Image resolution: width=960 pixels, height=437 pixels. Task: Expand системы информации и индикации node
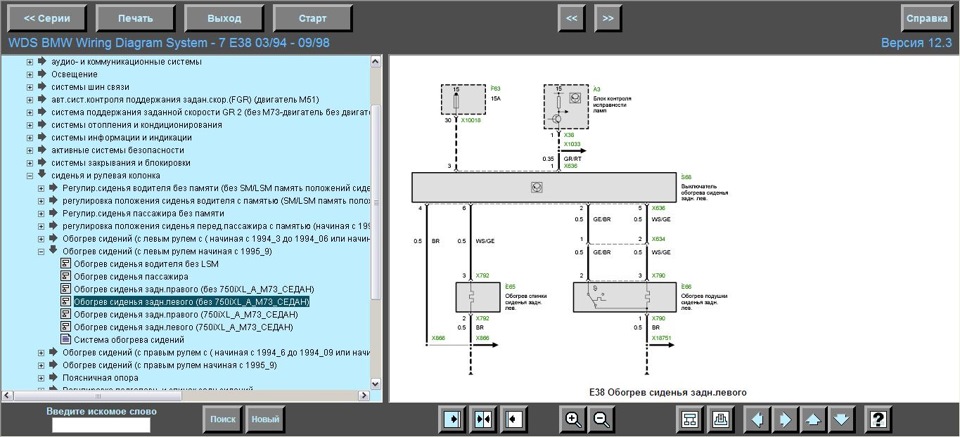(29, 137)
